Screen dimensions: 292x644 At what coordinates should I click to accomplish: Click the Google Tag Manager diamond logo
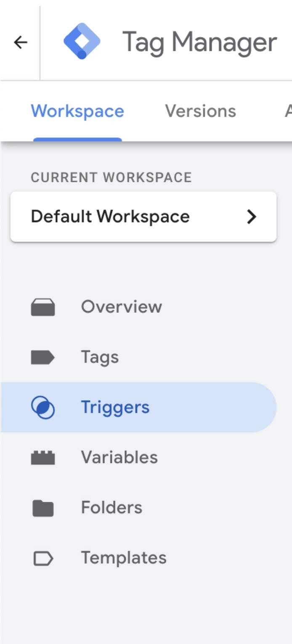pos(82,42)
